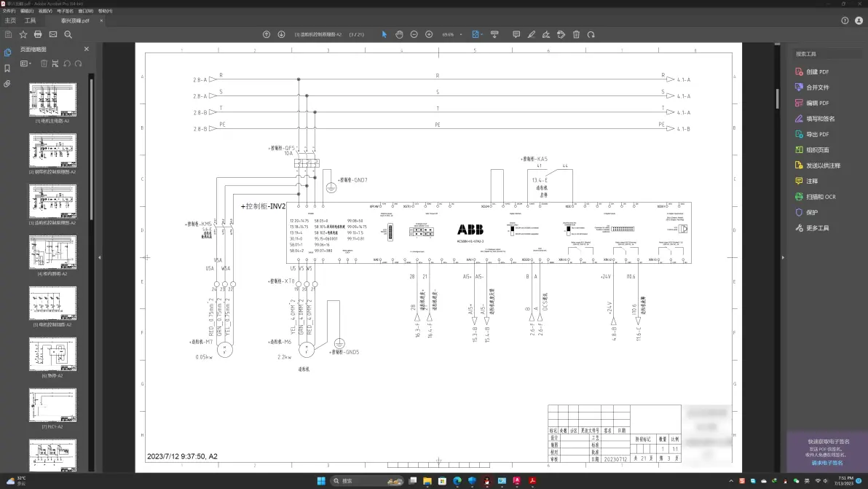Close the 泰兴顶峰.pdf document tab

pyautogui.click(x=101, y=21)
